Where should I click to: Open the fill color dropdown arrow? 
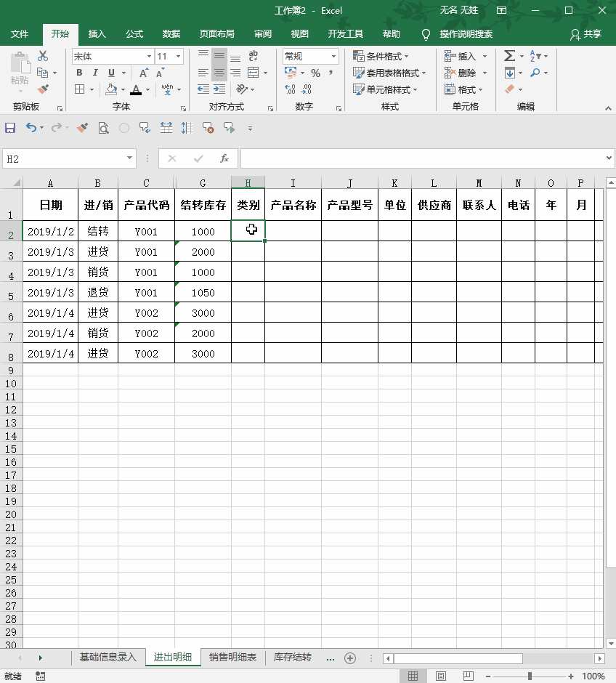123,90
